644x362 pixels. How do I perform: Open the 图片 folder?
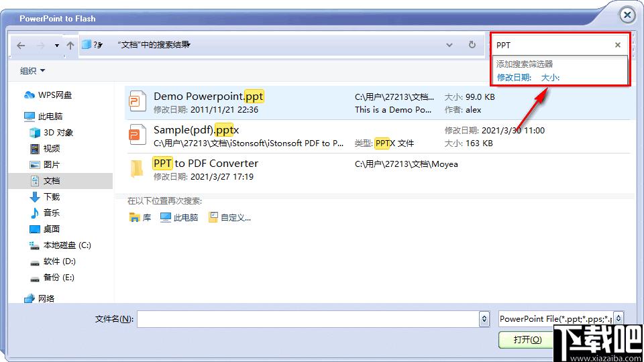tap(52, 165)
